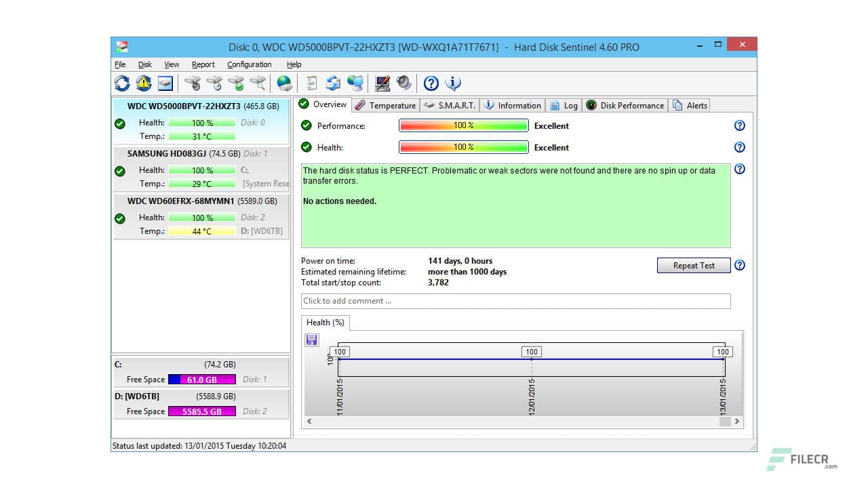Open the report document toolbar icon

tap(311, 83)
